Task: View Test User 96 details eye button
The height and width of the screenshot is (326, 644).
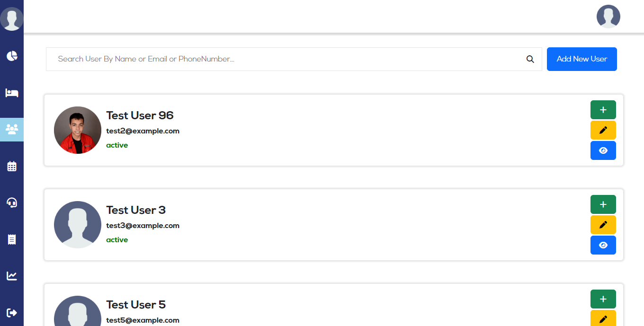Action: [603, 150]
